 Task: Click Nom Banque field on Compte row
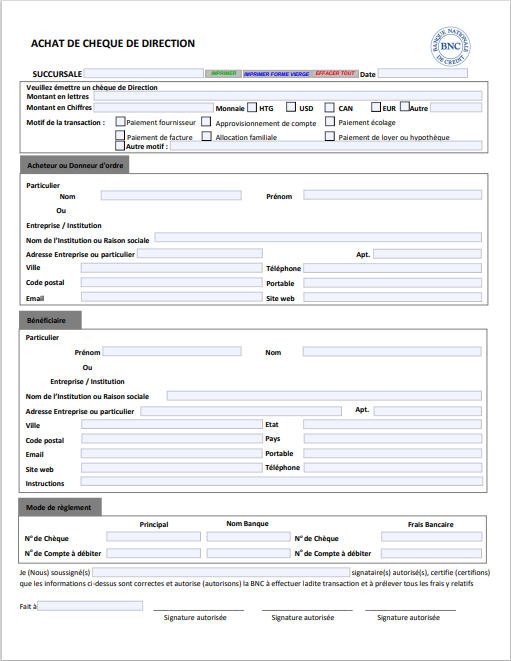pos(248,553)
